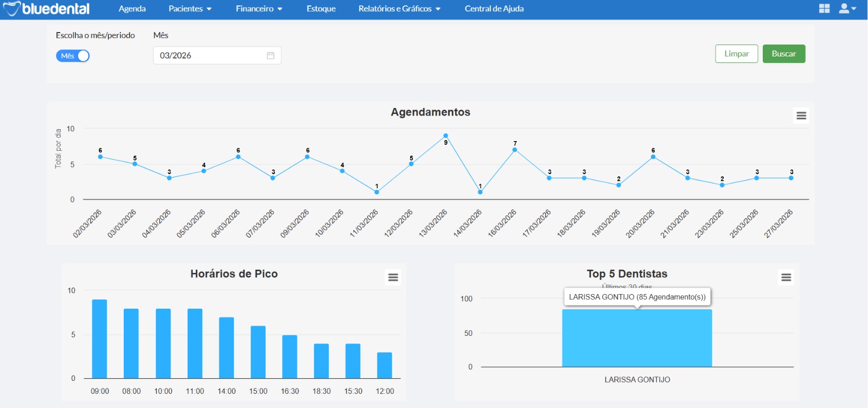Open the Top 5 Dentistas chart menu icon
The width and height of the screenshot is (868, 408).
[786, 277]
